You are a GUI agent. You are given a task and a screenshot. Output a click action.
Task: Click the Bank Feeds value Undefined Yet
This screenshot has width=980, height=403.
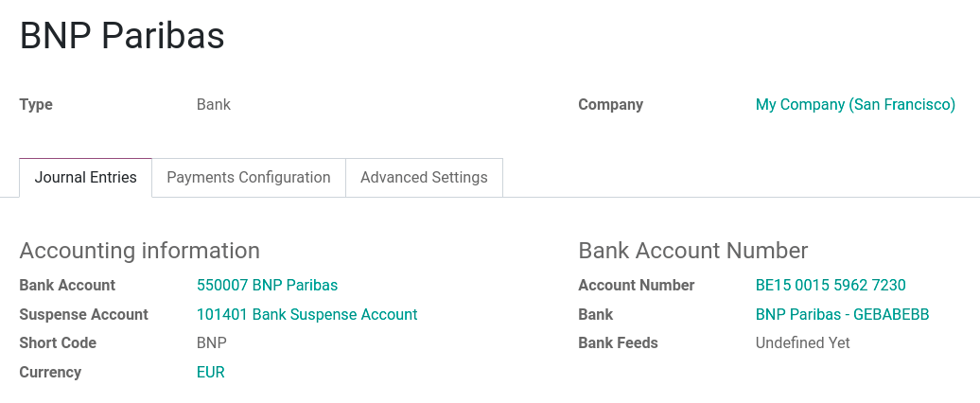click(802, 343)
